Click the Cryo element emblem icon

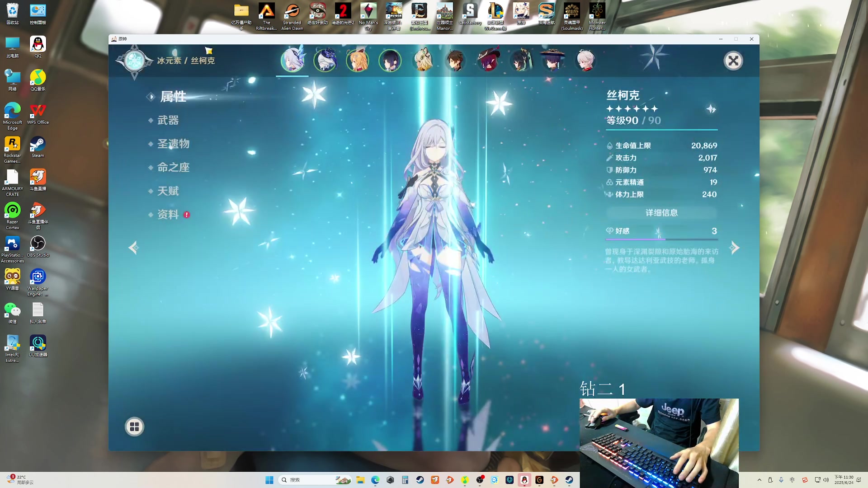click(134, 61)
